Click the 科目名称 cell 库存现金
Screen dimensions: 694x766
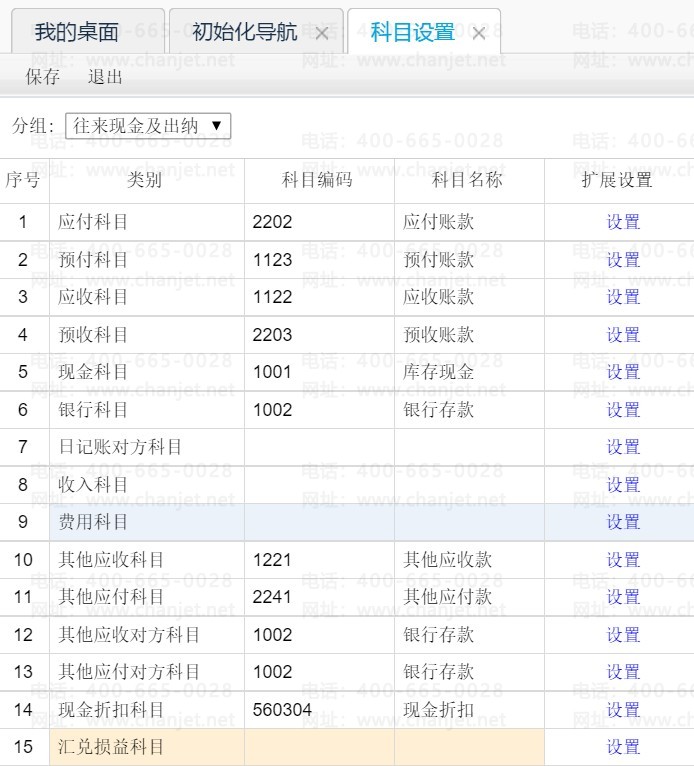[x=468, y=372]
